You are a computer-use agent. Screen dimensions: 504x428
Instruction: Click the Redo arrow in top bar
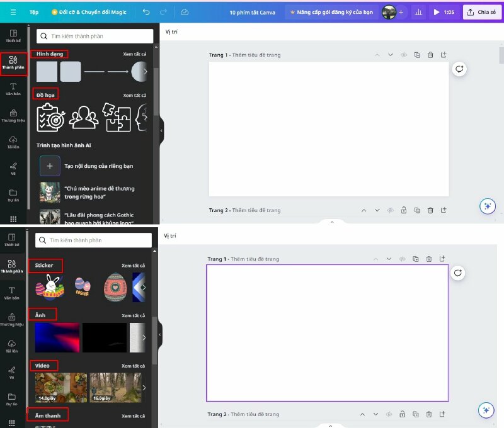coord(164,12)
